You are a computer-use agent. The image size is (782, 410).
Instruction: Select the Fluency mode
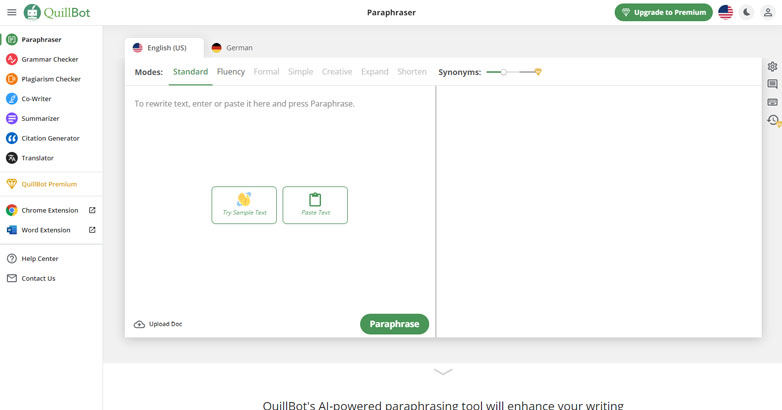[x=230, y=72]
